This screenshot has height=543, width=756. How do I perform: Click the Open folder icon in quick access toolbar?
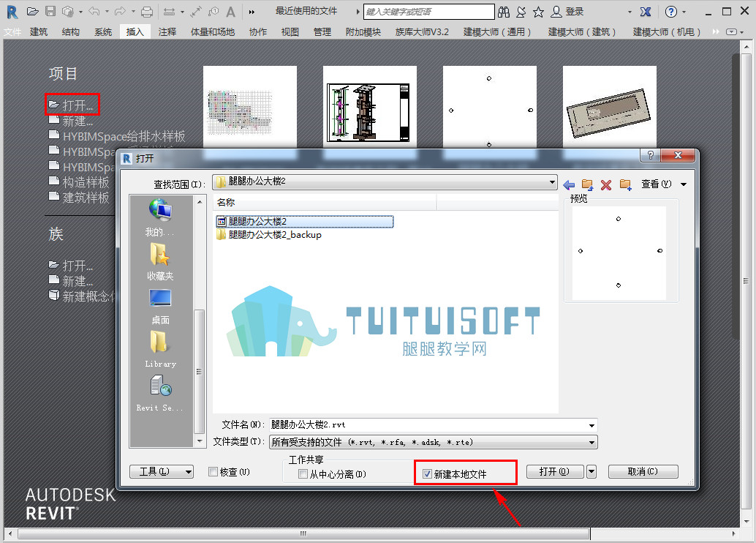[x=32, y=11]
